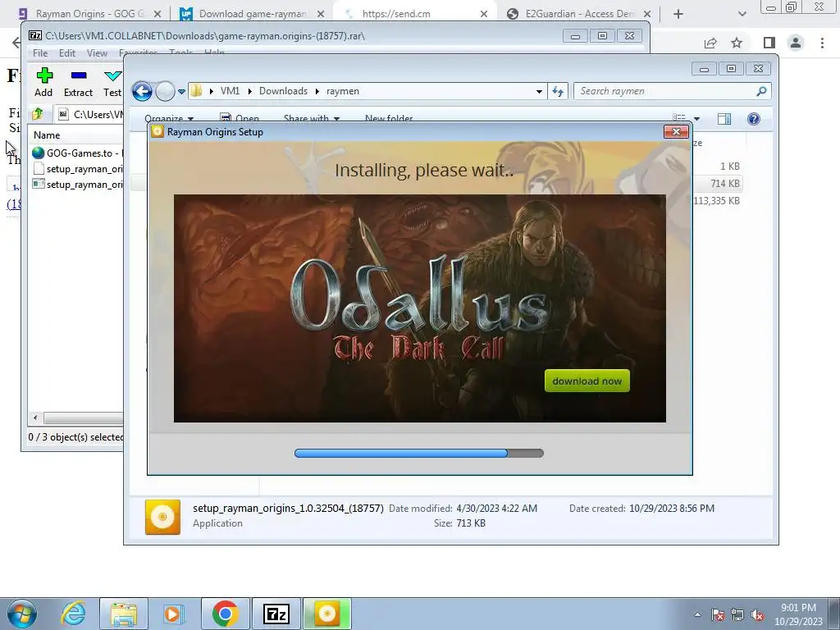
Task: Open Edit menu in 7-Zip
Action: click(67, 53)
